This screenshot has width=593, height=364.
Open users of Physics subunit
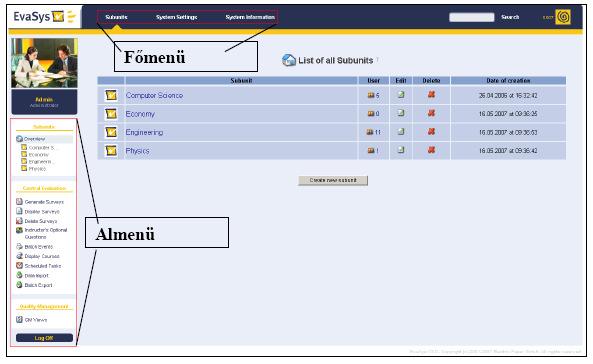(373, 151)
